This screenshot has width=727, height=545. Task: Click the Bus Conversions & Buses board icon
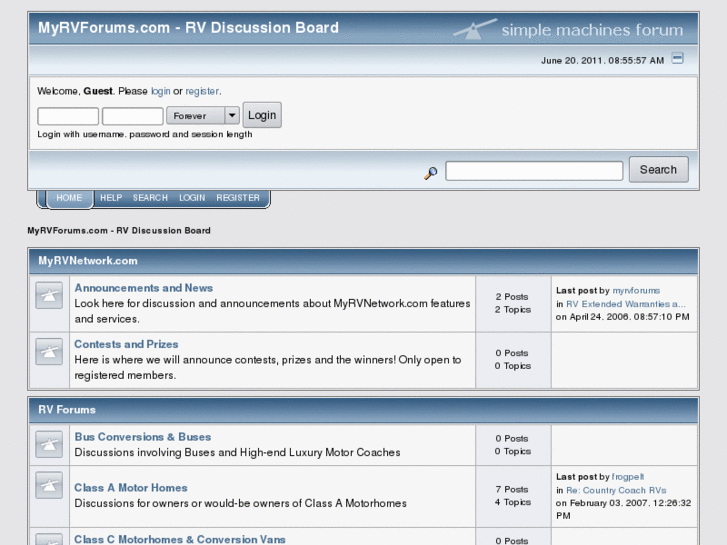click(x=49, y=444)
